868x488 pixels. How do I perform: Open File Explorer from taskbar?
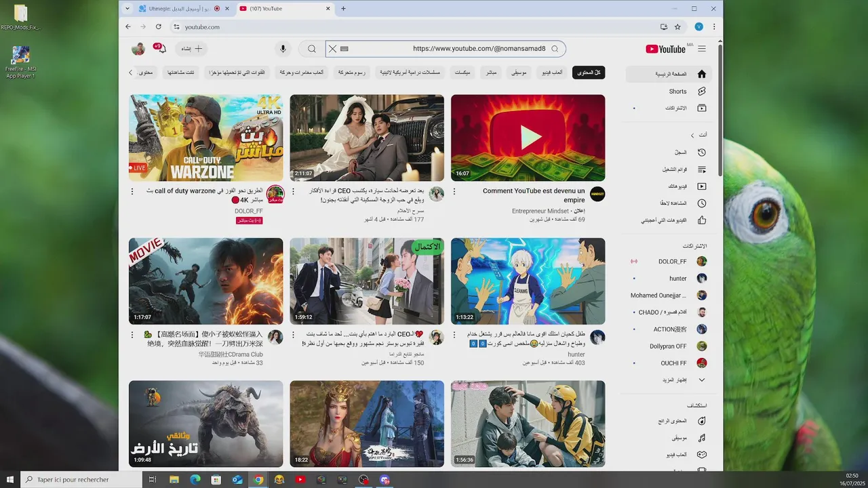click(174, 479)
